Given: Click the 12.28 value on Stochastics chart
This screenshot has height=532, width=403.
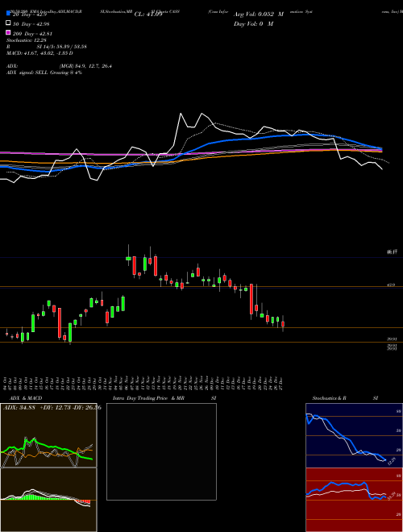Looking at the screenshot, I should [x=392, y=461].
